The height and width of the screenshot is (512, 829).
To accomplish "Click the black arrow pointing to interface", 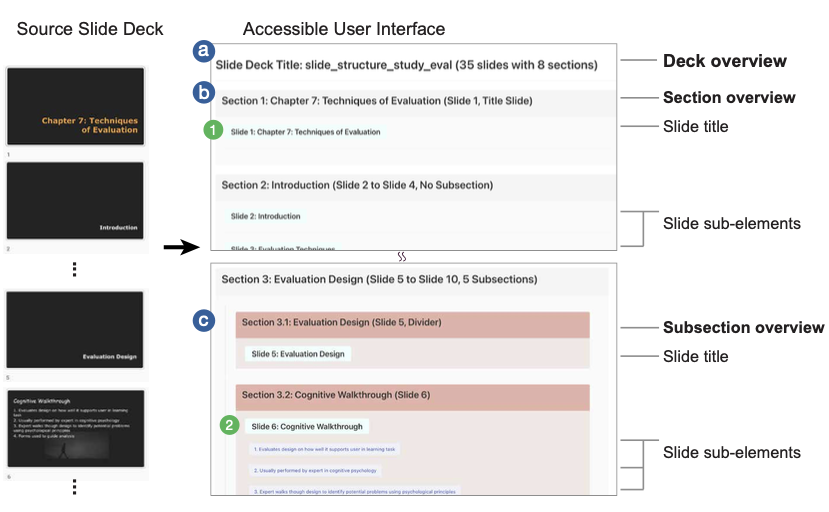I will tap(178, 247).
